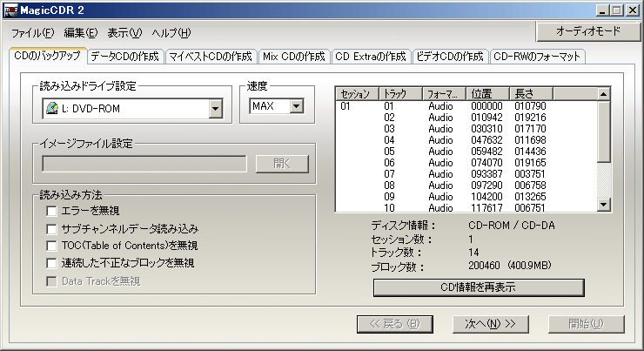Switch to the データCDの作成 tab
The image size is (644, 351).
tap(124, 57)
